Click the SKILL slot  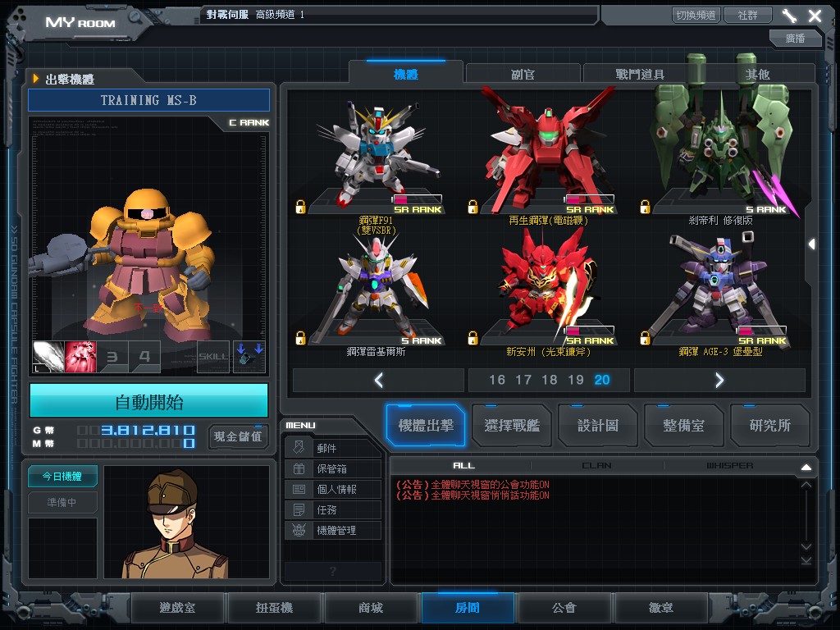(212, 357)
